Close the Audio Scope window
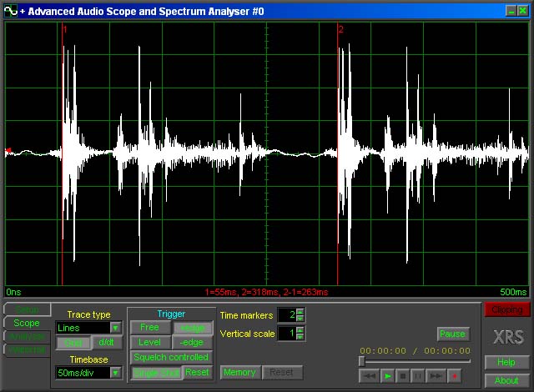The width and height of the screenshot is (534, 392). [523, 11]
